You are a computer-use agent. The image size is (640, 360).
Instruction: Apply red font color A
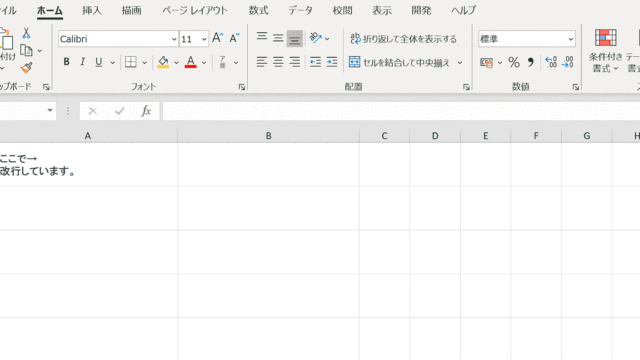(x=191, y=62)
